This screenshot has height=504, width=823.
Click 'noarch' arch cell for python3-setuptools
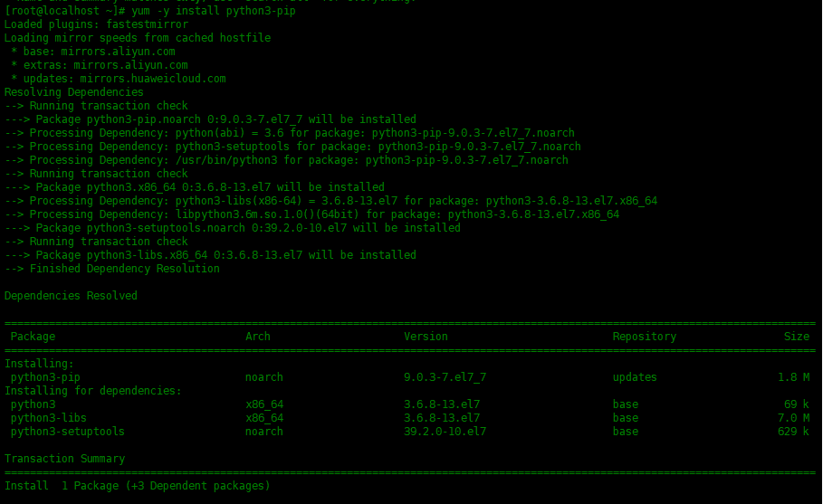264,433
